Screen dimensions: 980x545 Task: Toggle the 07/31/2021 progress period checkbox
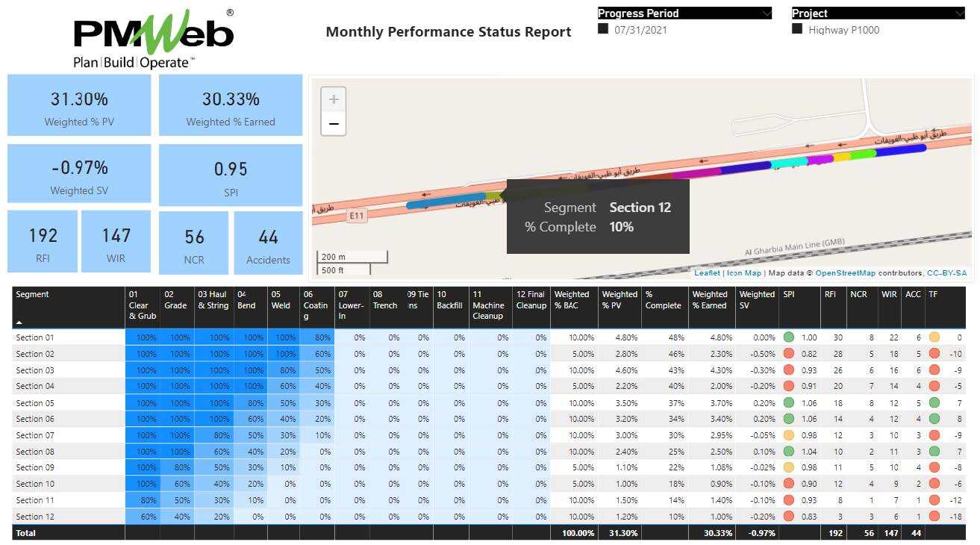[x=603, y=30]
